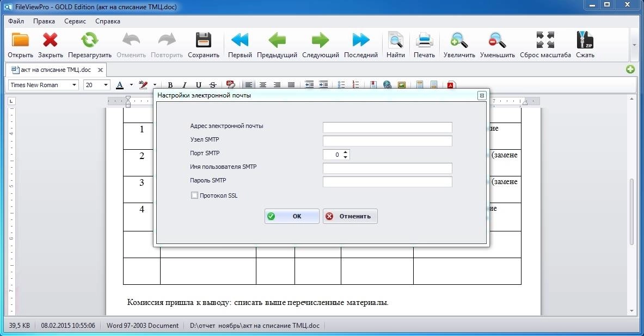Click the Повторить redo arrow
Image resolution: width=644 pixels, height=336 pixels.
point(167,40)
